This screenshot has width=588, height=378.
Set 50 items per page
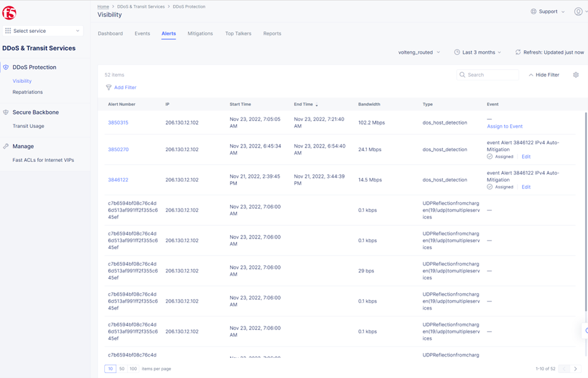point(122,369)
